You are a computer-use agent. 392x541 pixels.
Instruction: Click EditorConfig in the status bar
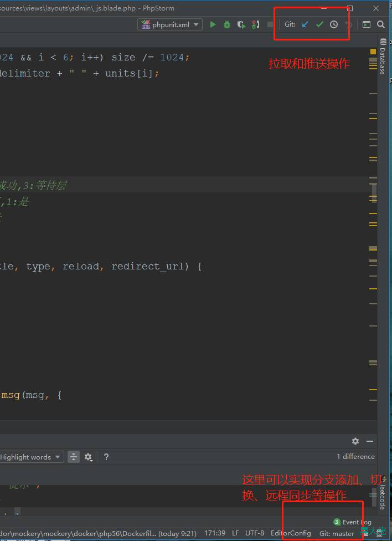pyautogui.click(x=291, y=533)
